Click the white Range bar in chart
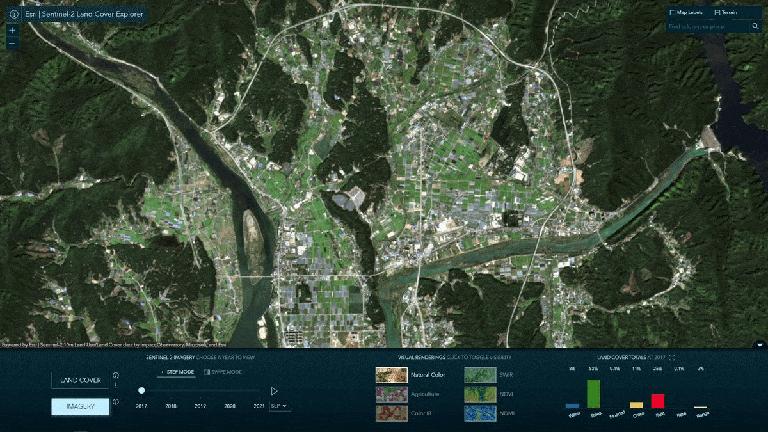This screenshot has height=432, width=768. 701,407
